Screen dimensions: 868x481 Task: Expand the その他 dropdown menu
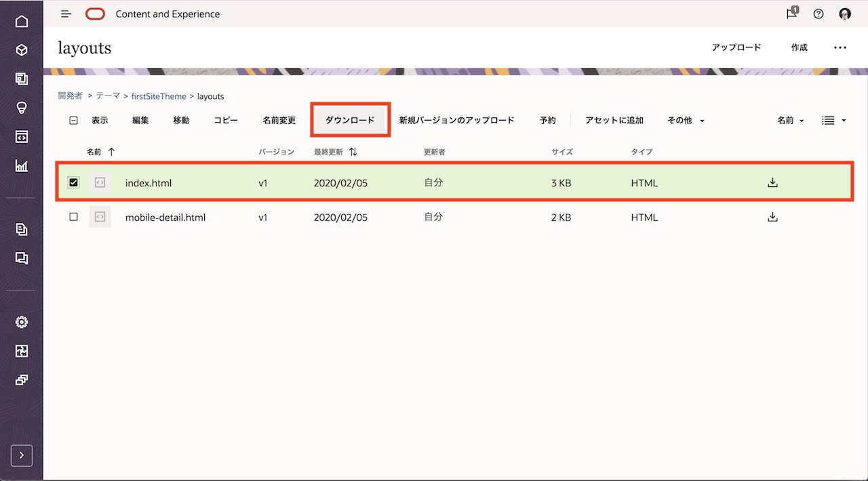(686, 121)
